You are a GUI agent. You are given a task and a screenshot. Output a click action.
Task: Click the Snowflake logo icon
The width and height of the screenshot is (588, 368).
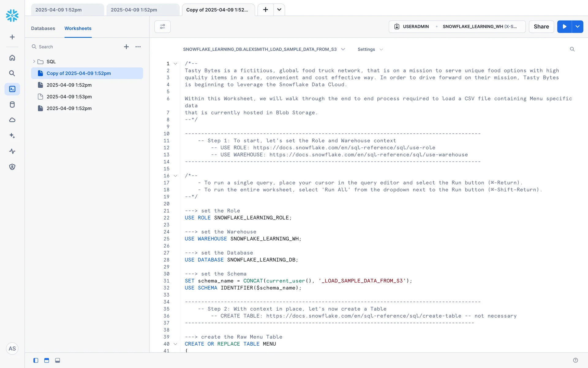pyautogui.click(x=12, y=15)
